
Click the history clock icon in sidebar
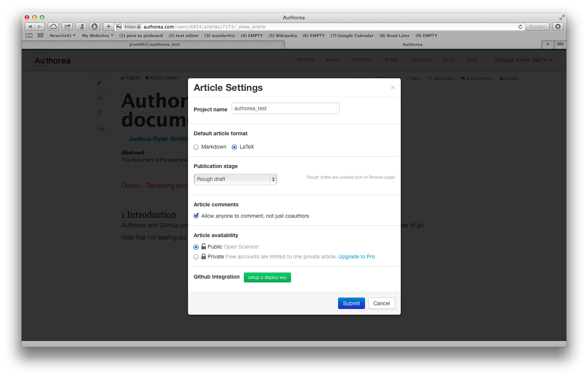(99, 113)
